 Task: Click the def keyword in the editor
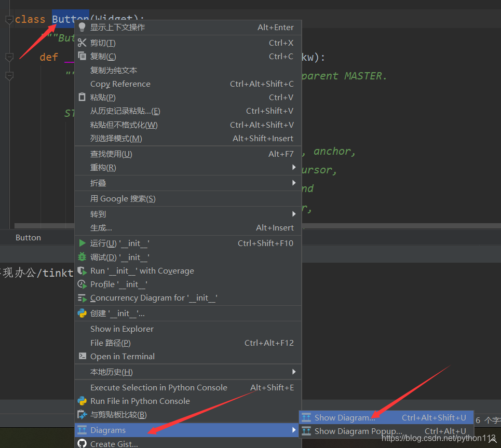[x=49, y=57]
